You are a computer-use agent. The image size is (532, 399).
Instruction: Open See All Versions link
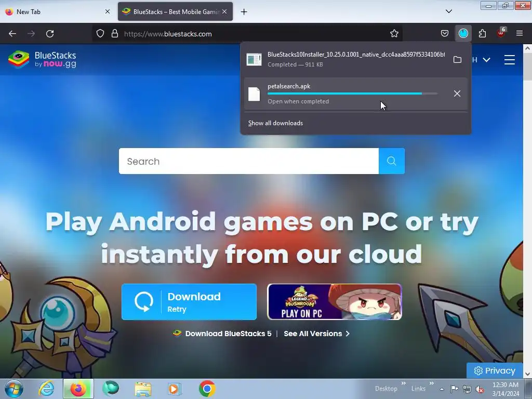pos(316,334)
